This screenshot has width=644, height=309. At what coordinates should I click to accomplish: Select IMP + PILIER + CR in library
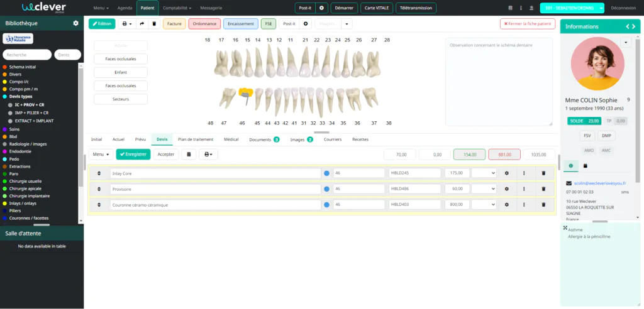[31, 113]
